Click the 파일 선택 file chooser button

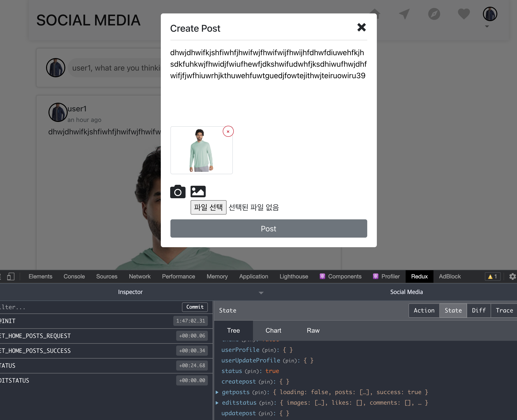point(208,207)
